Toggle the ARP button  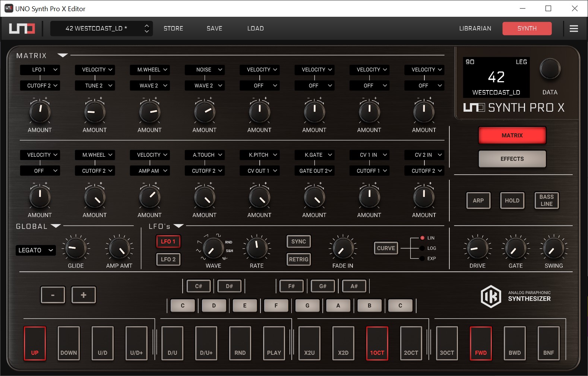tap(478, 201)
